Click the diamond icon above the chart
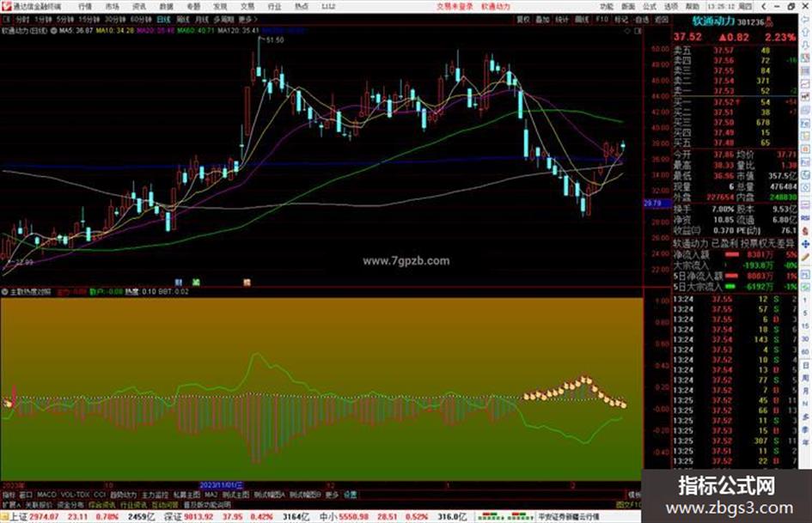The width and height of the screenshot is (812, 523). 627,31
